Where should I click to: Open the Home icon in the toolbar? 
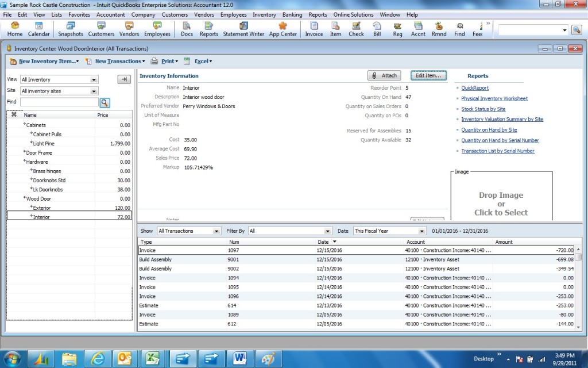14,29
